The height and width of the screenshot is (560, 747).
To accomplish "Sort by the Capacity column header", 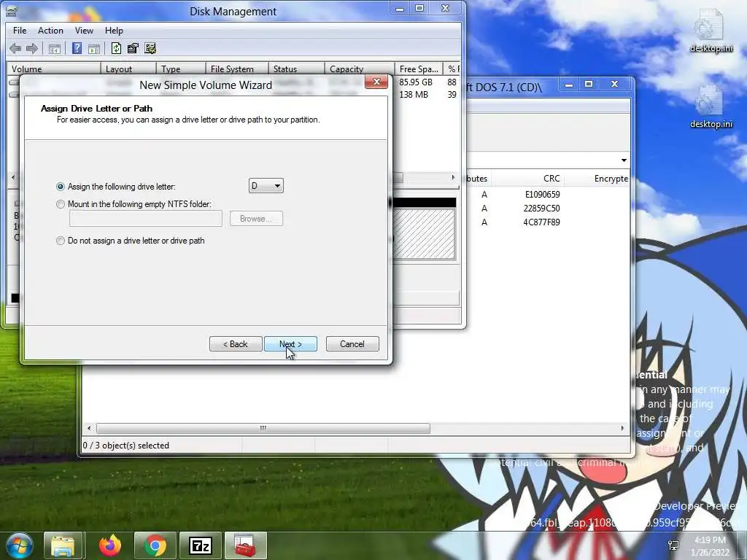I will click(360, 69).
